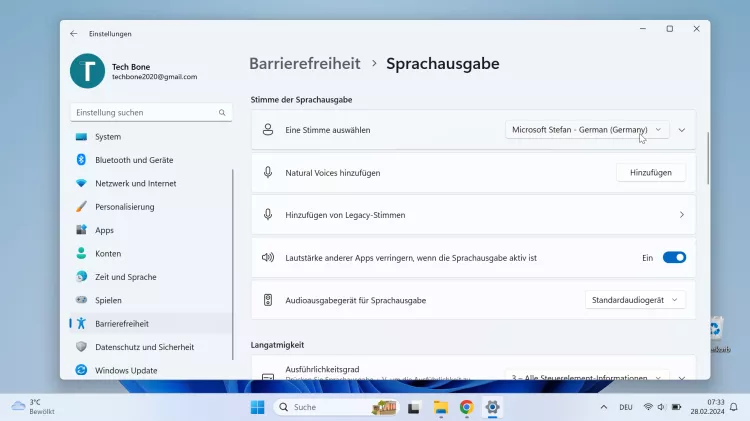The image size is (750, 421).
Task: Expand the Eine Stimme auswählen section chevron
Action: click(682, 130)
